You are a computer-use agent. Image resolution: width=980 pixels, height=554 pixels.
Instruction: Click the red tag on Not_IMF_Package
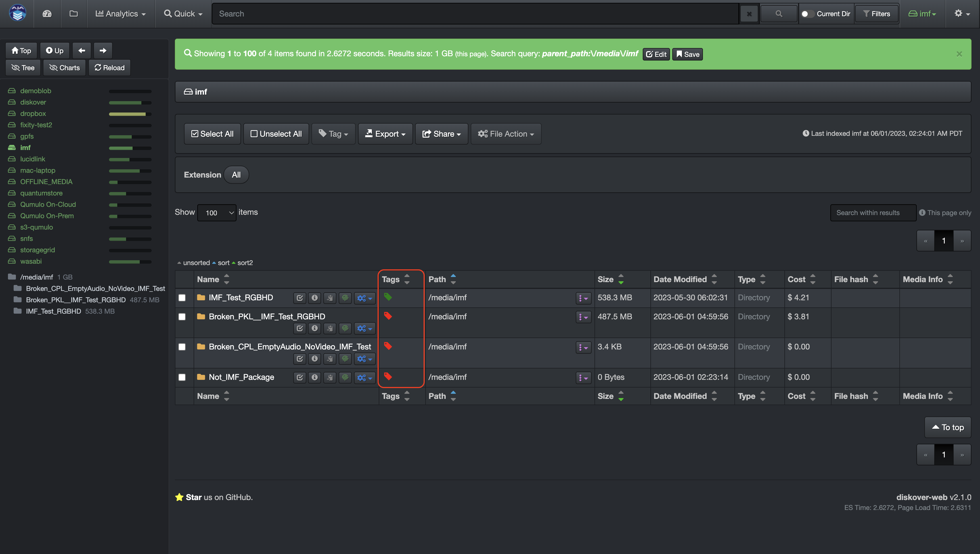tap(388, 376)
